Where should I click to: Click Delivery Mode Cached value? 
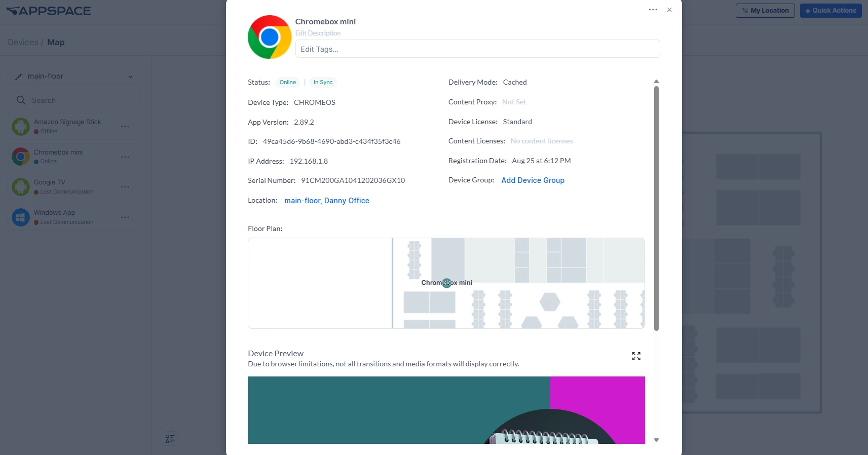coord(515,83)
